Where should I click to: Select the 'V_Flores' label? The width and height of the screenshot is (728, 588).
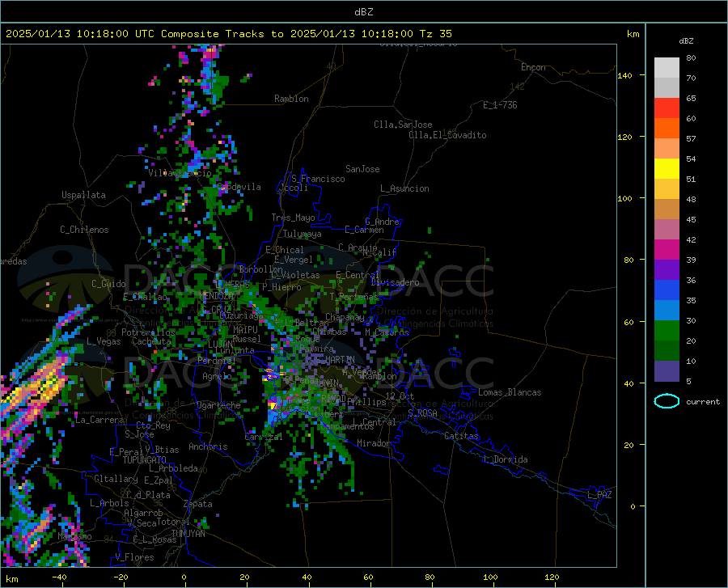click(x=134, y=557)
